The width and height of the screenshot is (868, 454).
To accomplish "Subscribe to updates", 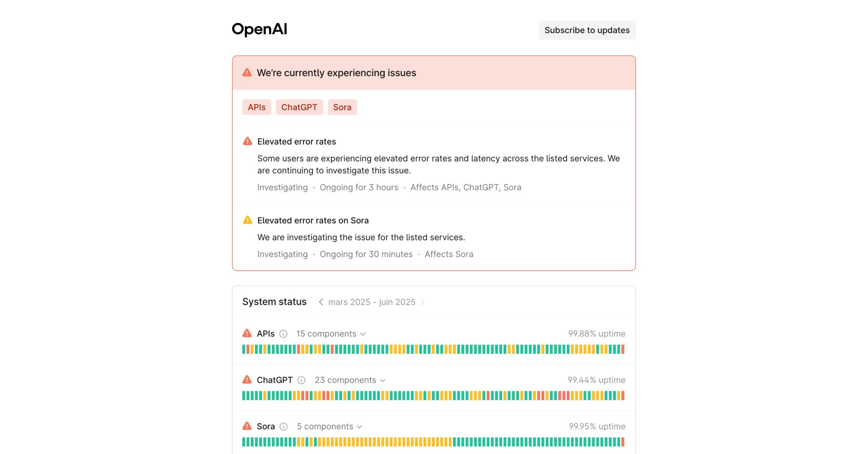I will tap(587, 30).
